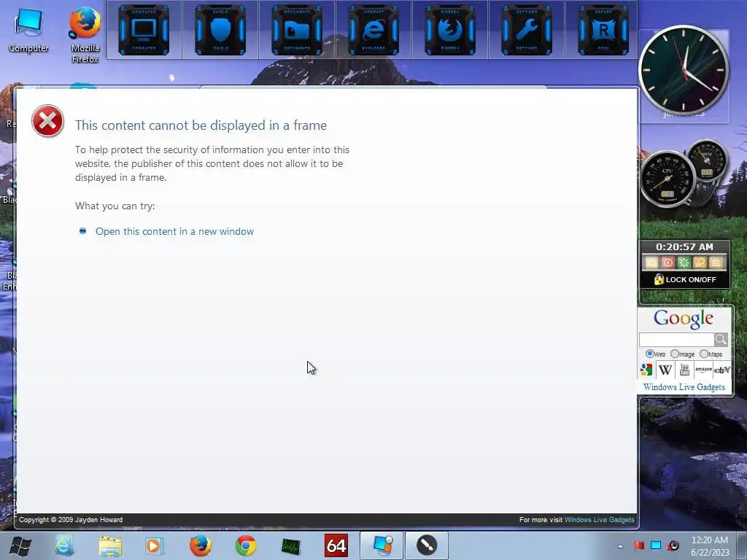Image resolution: width=747 pixels, height=560 pixels.
Task: Open the Windows Live Gadgets link in the footer
Action: 600,520
